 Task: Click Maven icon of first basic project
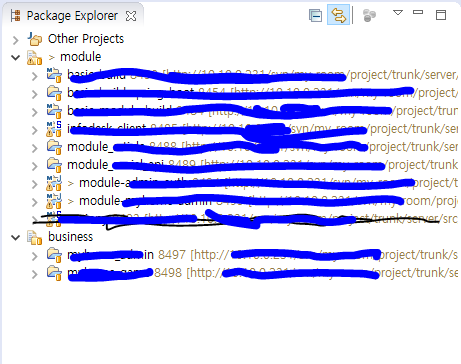pyautogui.click(x=54, y=75)
